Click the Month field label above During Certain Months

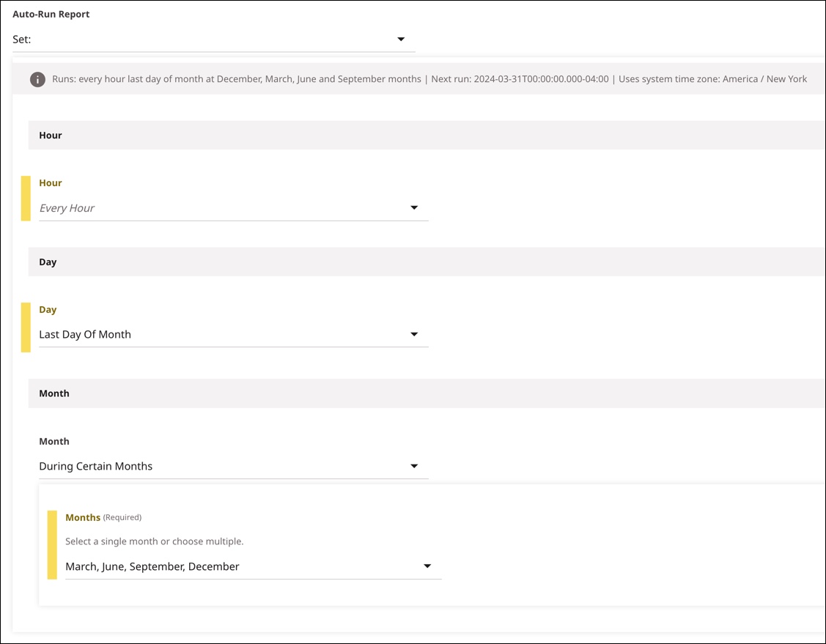tap(54, 441)
